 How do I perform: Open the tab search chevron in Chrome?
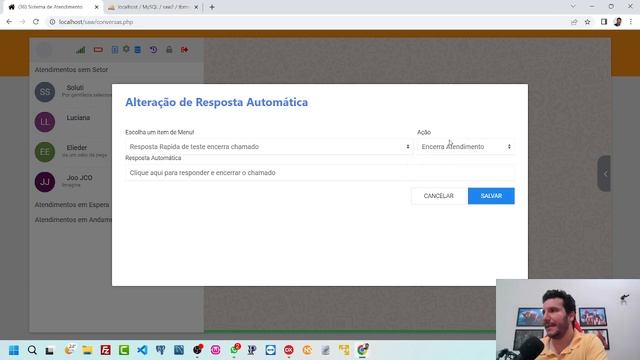[x=573, y=7]
